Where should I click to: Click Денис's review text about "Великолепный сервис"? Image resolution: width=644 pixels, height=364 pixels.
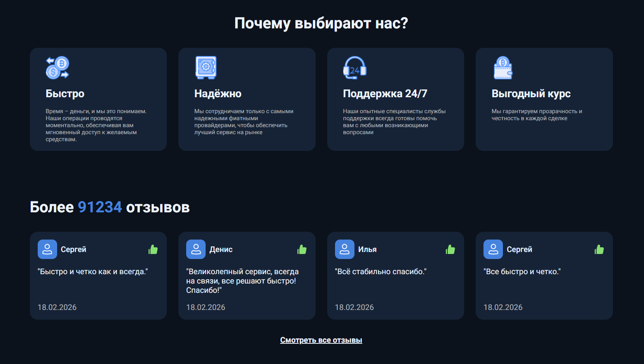pyautogui.click(x=242, y=281)
